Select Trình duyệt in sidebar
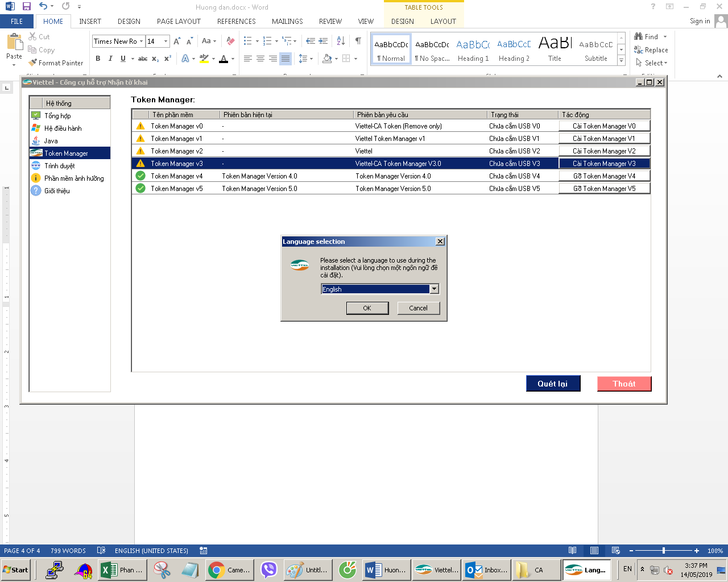728x582 pixels. (x=70, y=166)
